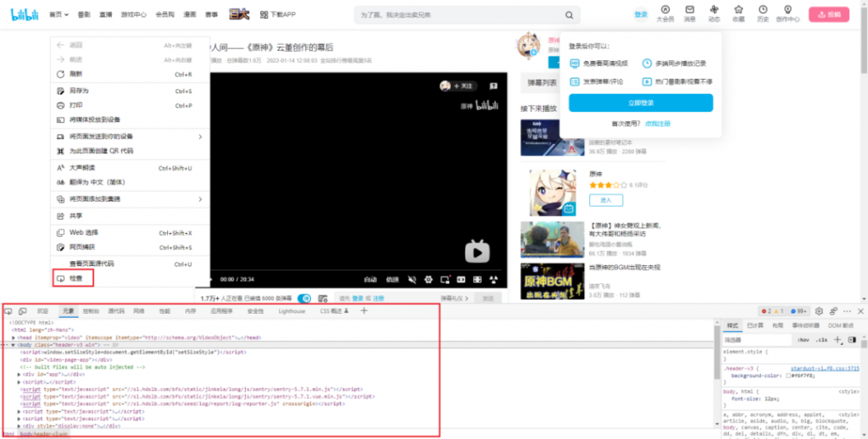Click the DevTools inspect element picker icon
The width and height of the screenshot is (868, 439).
[x=9, y=312]
